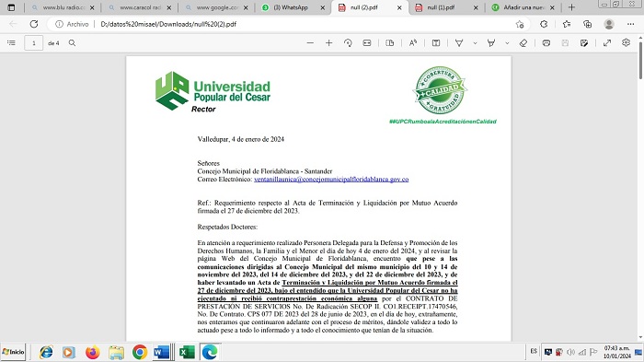
Task: Switch to the www.google.com tab
Action: coord(216,7)
